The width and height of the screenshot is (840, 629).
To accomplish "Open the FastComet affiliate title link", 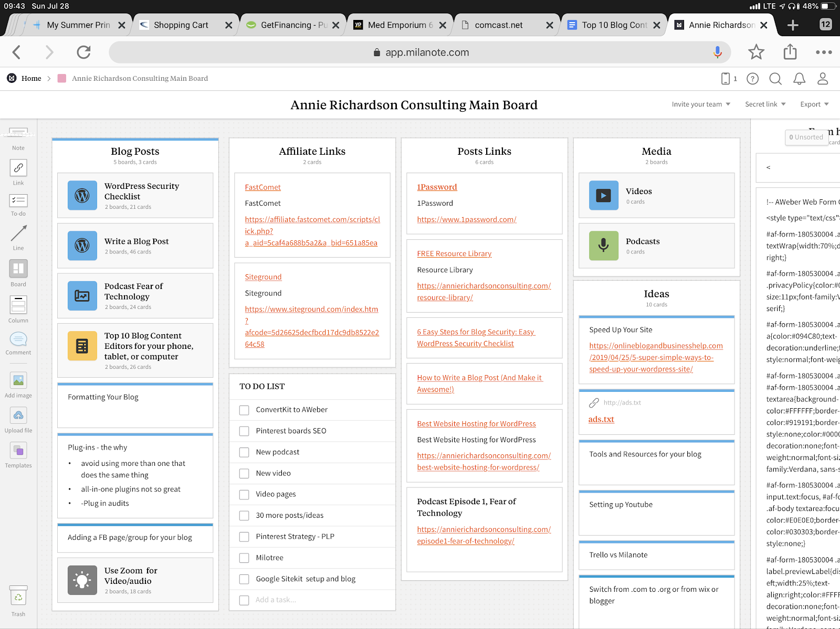I will (262, 187).
